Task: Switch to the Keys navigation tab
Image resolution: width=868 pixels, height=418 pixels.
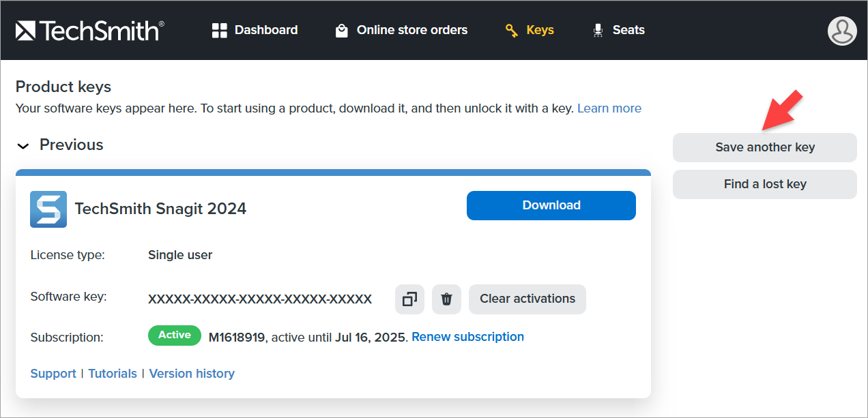Action: pos(540,29)
